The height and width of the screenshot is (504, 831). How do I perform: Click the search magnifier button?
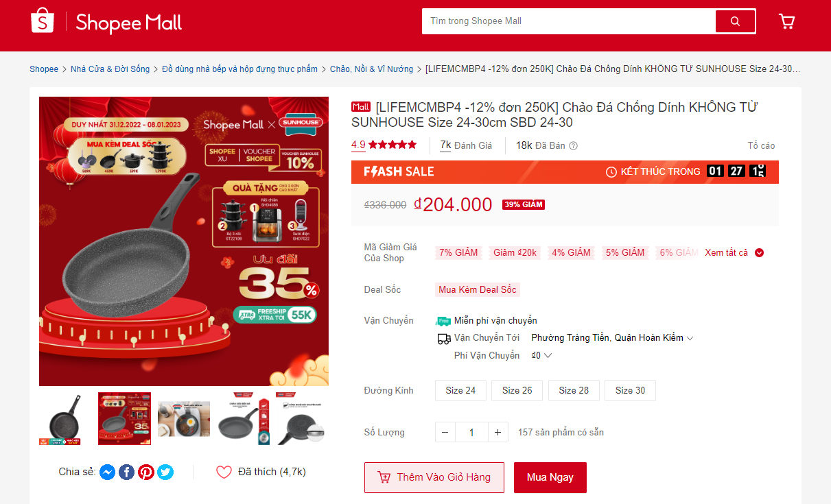click(x=735, y=21)
